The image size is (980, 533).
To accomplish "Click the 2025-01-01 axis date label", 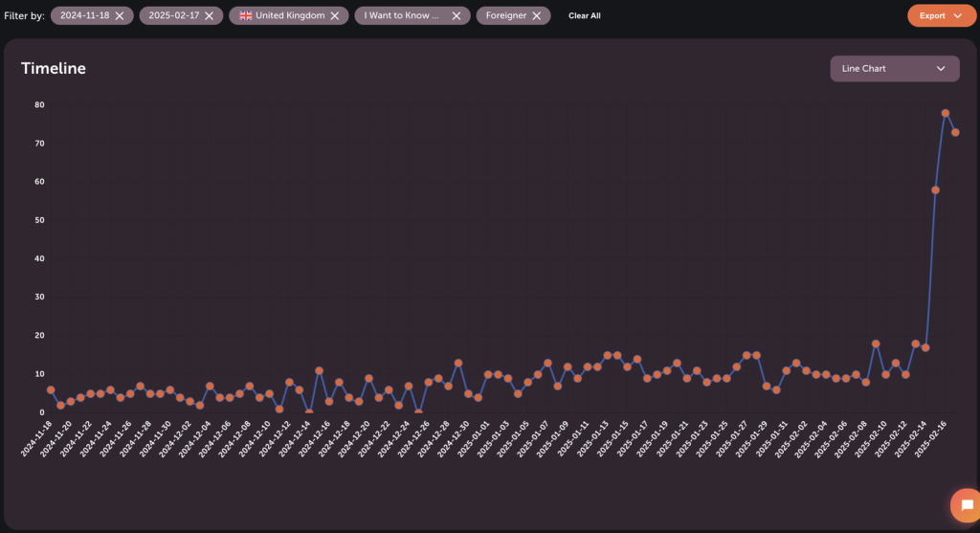I will click(473, 439).
